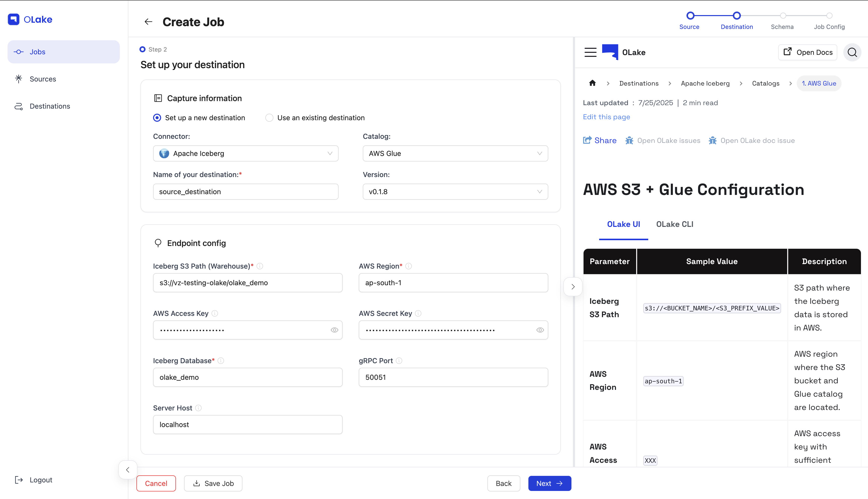
Task: Click the gRPC Port input field
Action: click(x=453, y=377)
